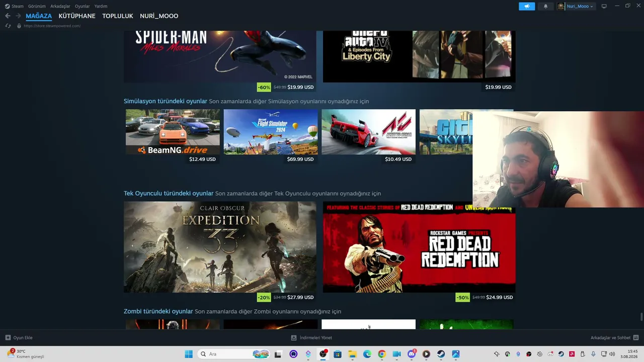Open the network icon in the system tray
Screen dimensions: 644x362
tap(604, 354)
